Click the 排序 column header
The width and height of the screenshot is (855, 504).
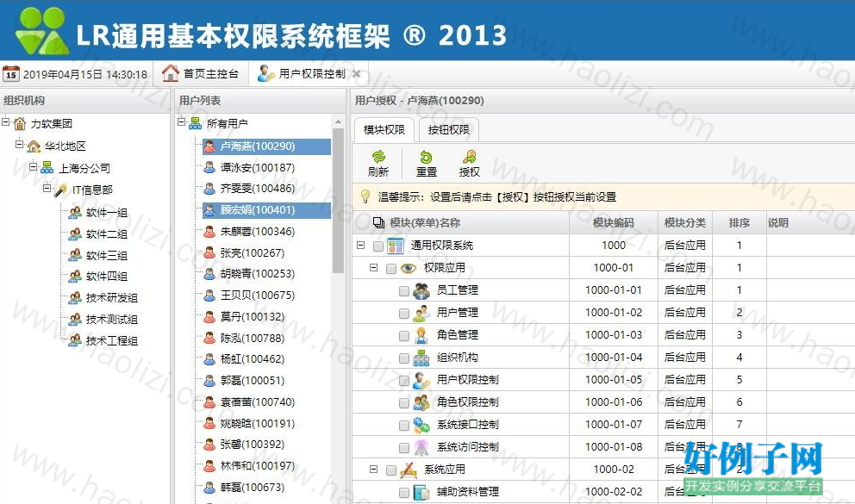pyautogui.click(x=739, y=223)
